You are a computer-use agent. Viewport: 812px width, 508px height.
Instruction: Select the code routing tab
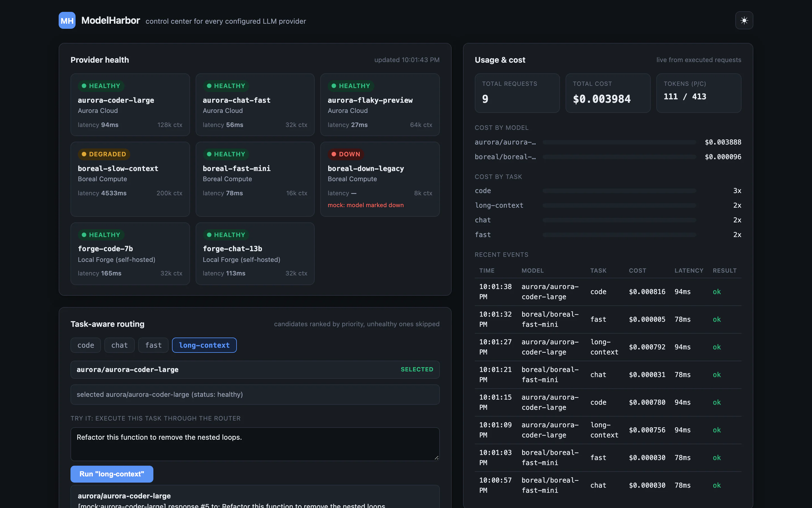85,345
